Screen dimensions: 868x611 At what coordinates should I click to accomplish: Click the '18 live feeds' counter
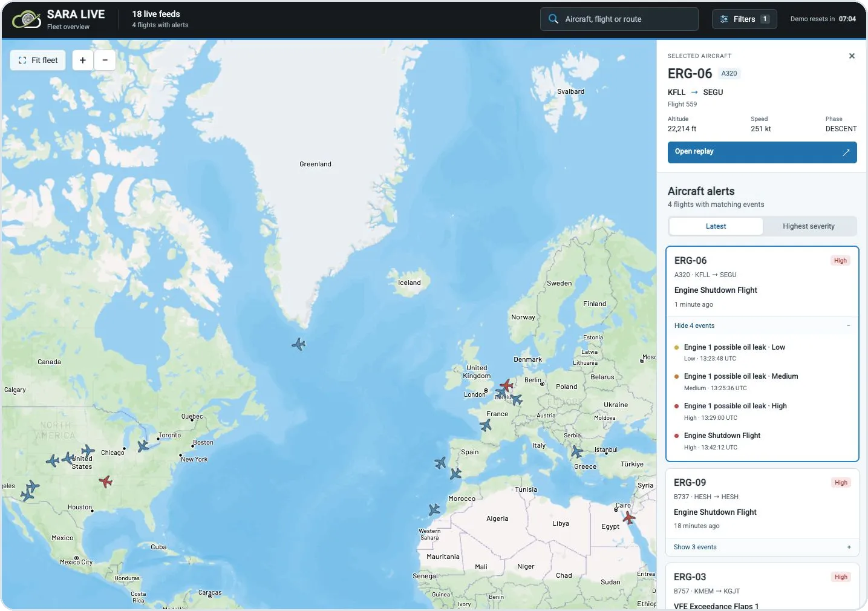[156, 14]
